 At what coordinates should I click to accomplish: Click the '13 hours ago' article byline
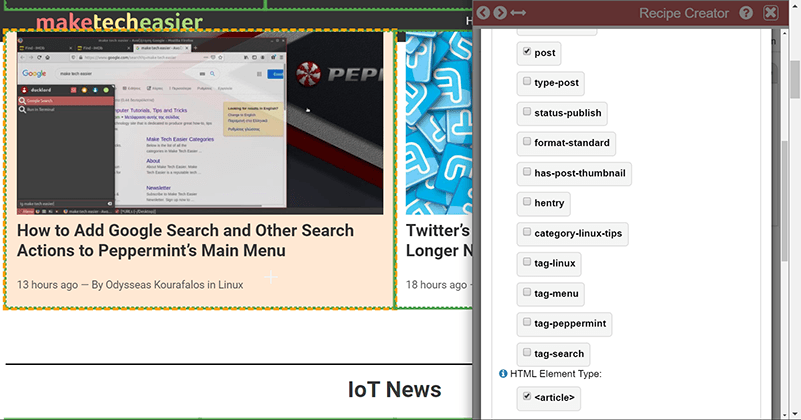(x=130, y=285)
